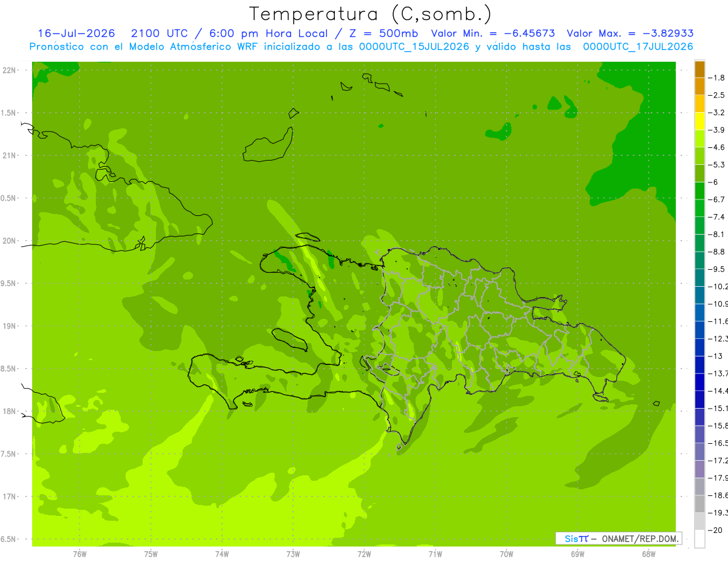Click the "-12.3" color scale value
Screen dimensions: 728x562
[x=718, y=339]
